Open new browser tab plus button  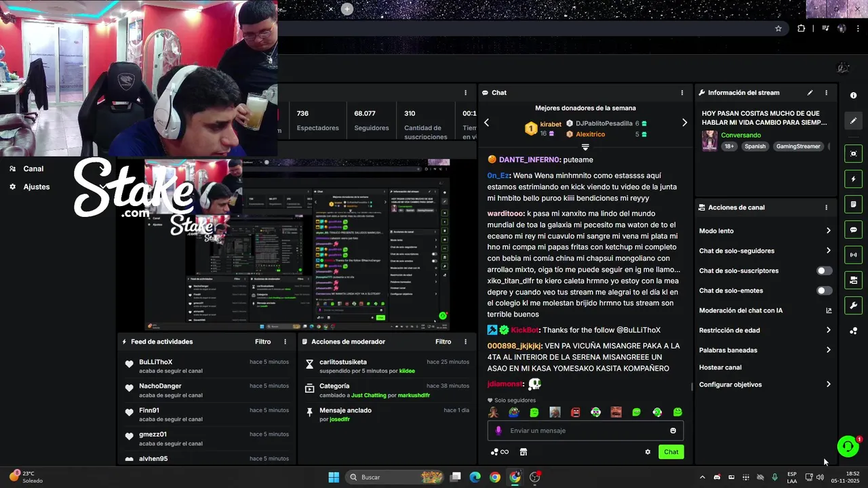click(x=347, y=9)
